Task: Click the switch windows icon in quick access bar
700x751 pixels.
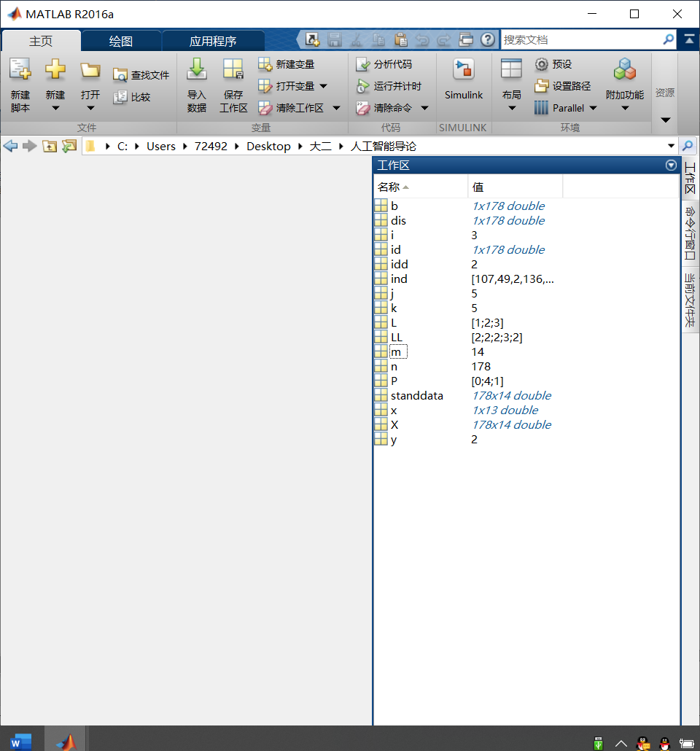Action: pyautogui.click(x=466, y=40)
